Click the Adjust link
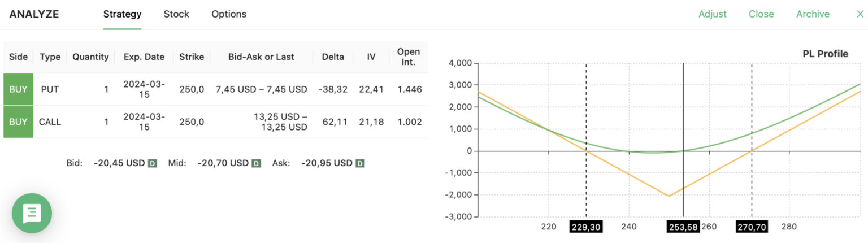The image size is (868, 243). [x=712, y=14]
